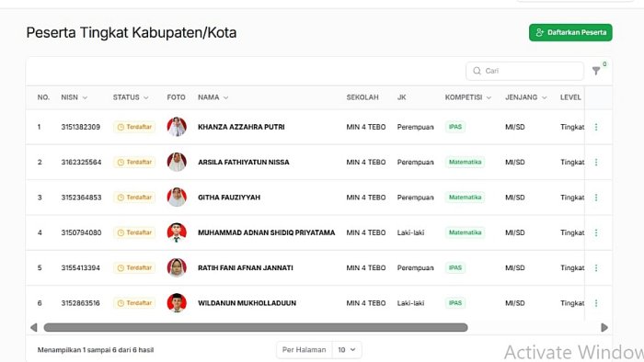The image size is (644, 362).
Task: Click Peserta Tingkat Kabupaten/Kota heading
Action: [132, 33]
